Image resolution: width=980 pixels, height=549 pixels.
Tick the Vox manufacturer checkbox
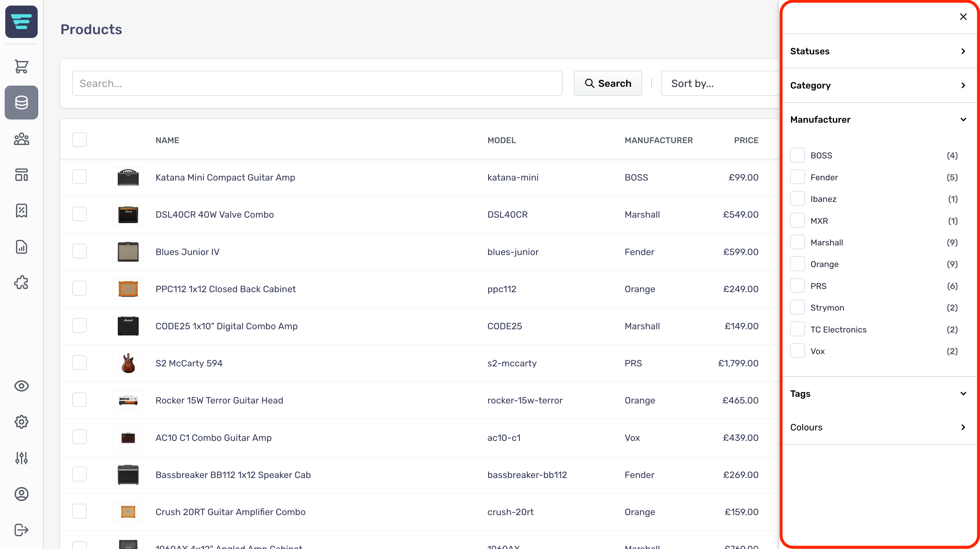797,351
